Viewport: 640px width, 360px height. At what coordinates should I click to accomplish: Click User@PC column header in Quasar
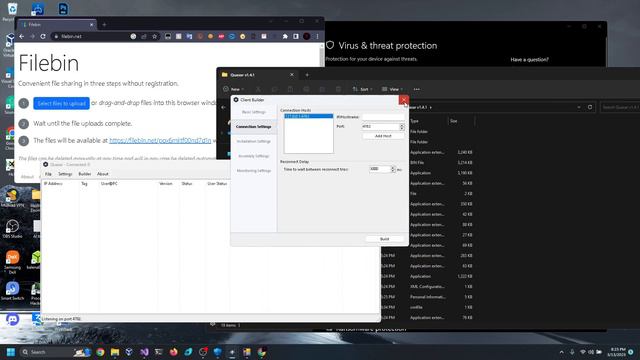109,184
